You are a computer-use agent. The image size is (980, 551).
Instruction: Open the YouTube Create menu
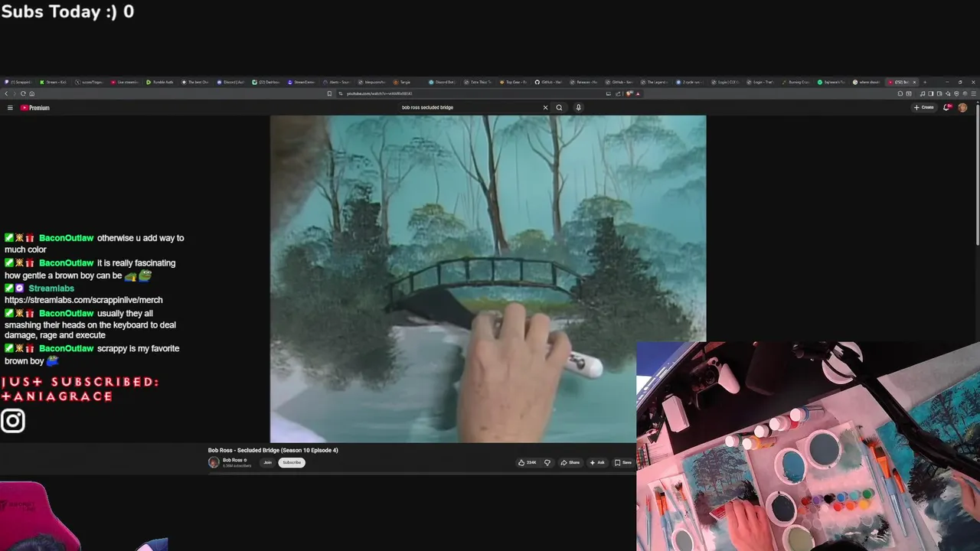coord(924,107)
